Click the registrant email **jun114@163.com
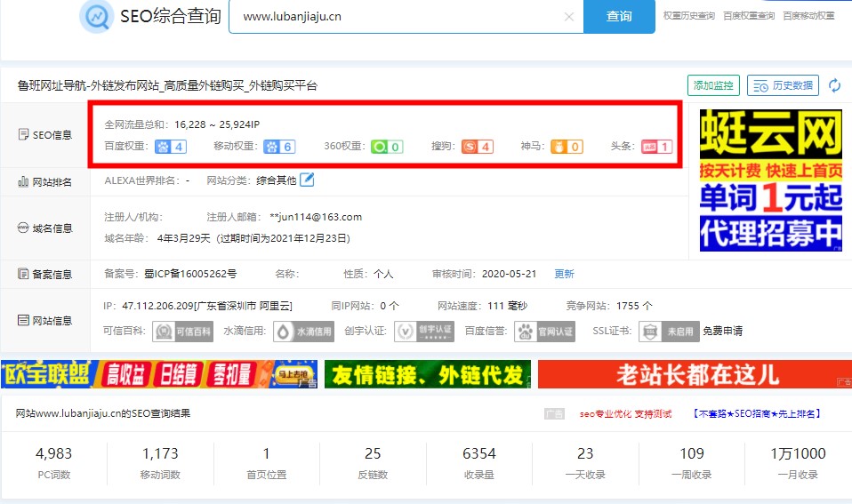The width and height of the screenshot is (852, 504). tap(316, 217)
